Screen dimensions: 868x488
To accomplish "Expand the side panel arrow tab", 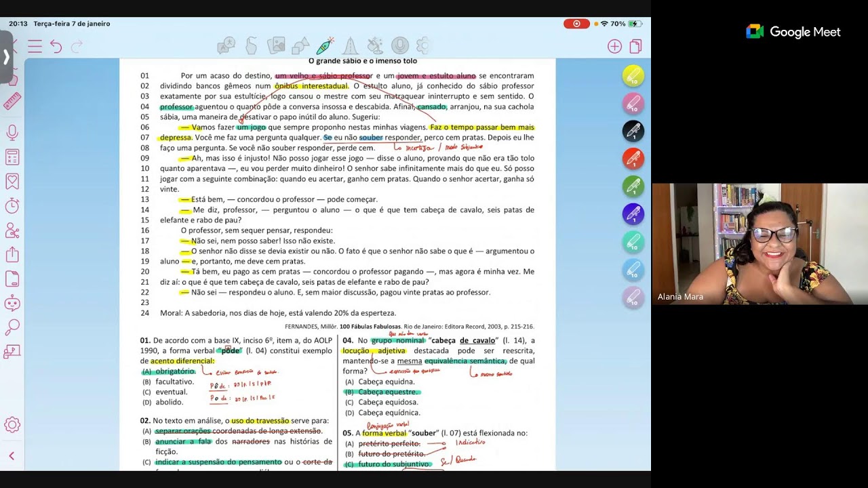I will coord(6,57).
